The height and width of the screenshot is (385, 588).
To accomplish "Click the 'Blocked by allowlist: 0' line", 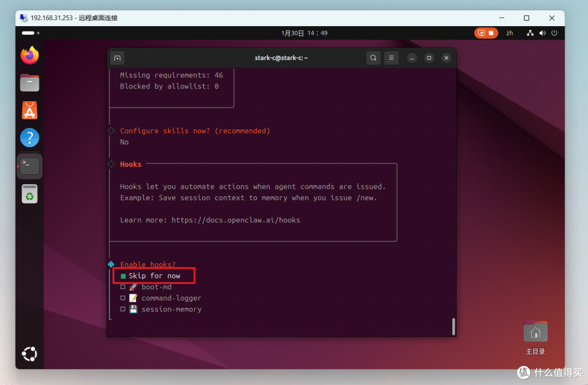I will coord(169,86).
